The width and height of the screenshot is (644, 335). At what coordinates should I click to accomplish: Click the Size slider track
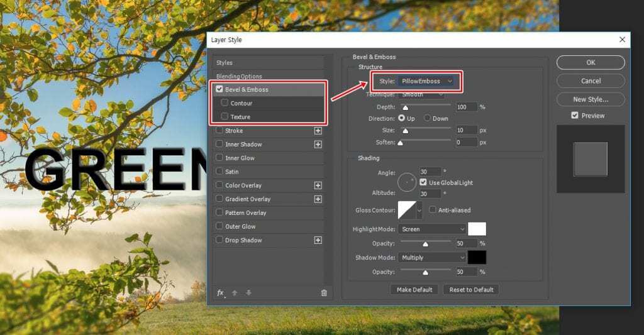tap(426, 128)
